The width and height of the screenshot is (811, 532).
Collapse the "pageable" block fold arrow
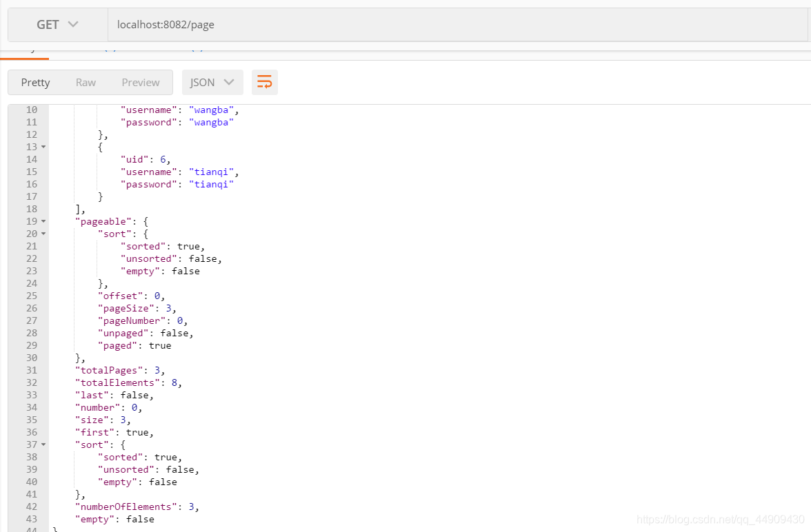click(43, 221)
